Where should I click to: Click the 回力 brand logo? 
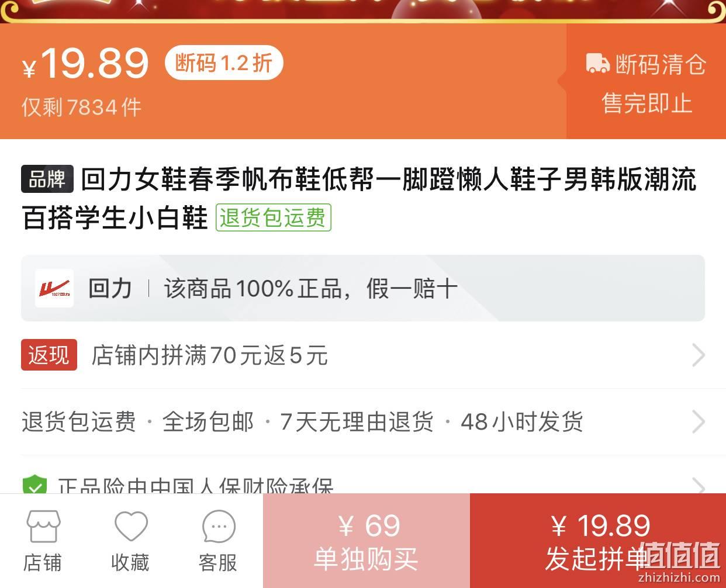[54, 288]
